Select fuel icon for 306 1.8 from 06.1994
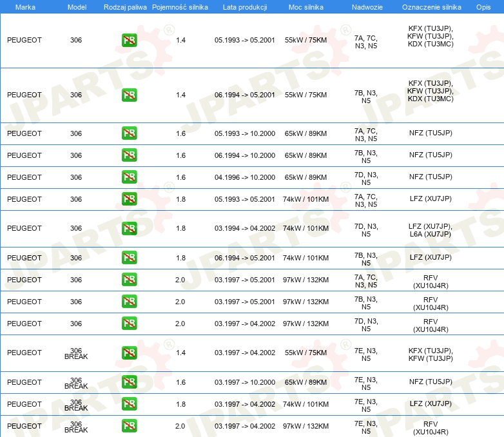The image size is (504, 437). click(x=129, y=258)
